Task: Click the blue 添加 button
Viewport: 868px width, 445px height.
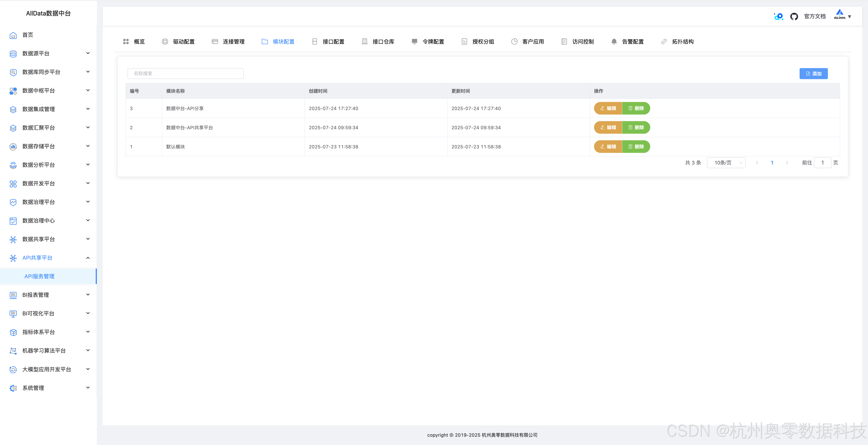Action: pyautogui.click(x=813, y=73)
